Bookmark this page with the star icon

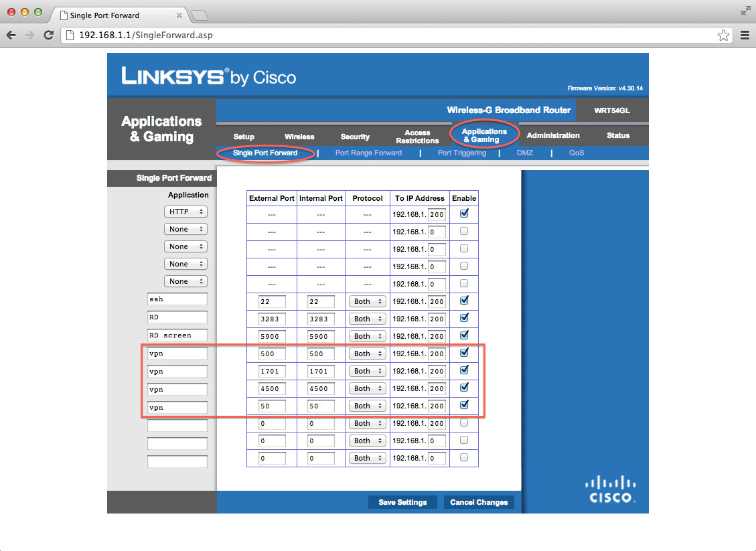pos(723,35)
